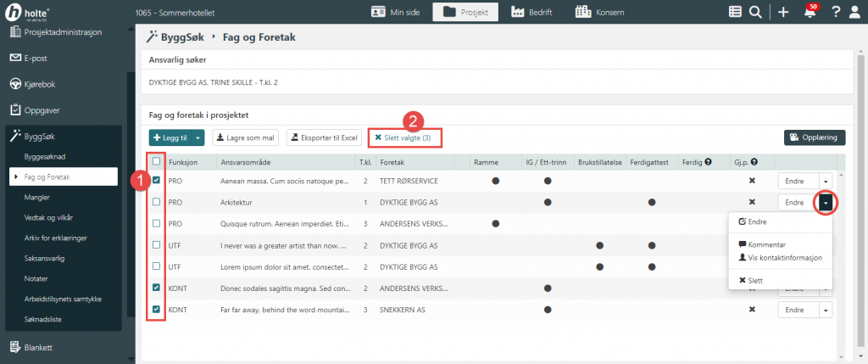Screen dimensions: 868x364
Task: Switch to Min side tab
Action: (395, 12)
